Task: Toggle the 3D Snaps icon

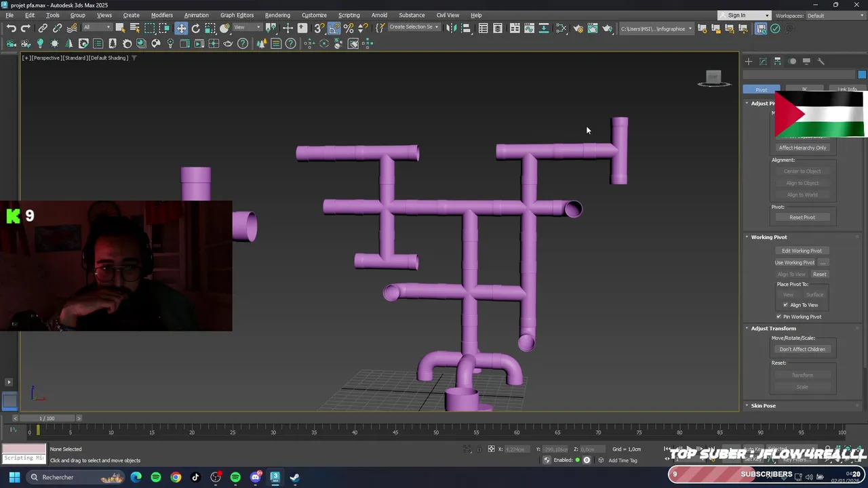Action: tap(319, 28)
